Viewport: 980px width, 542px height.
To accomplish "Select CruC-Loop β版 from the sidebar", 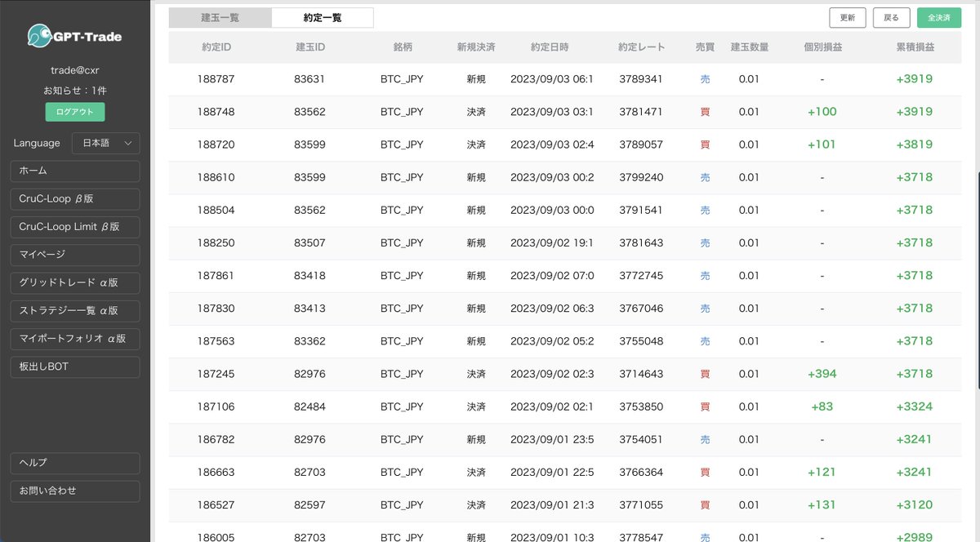I will click(74, 198).
